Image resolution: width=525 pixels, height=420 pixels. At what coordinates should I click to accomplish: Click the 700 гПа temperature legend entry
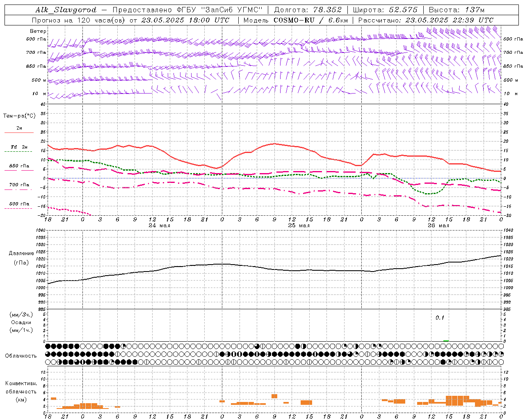pos(19,185)
